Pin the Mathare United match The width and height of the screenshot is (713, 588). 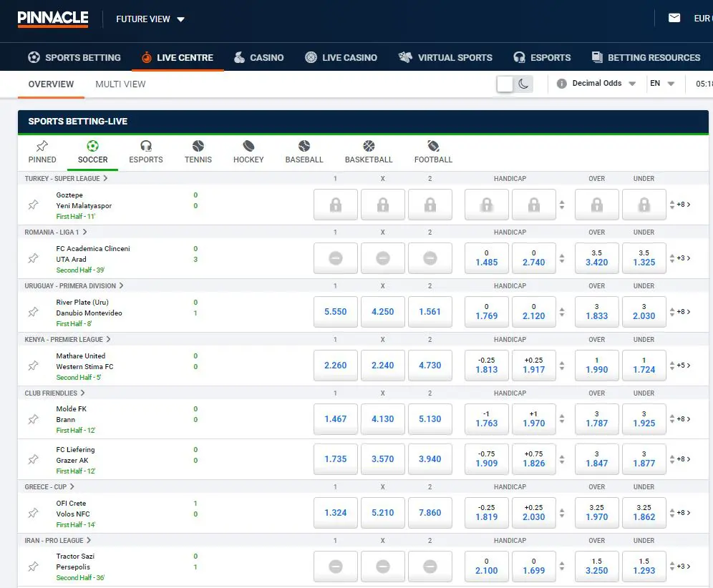point(33,366)
